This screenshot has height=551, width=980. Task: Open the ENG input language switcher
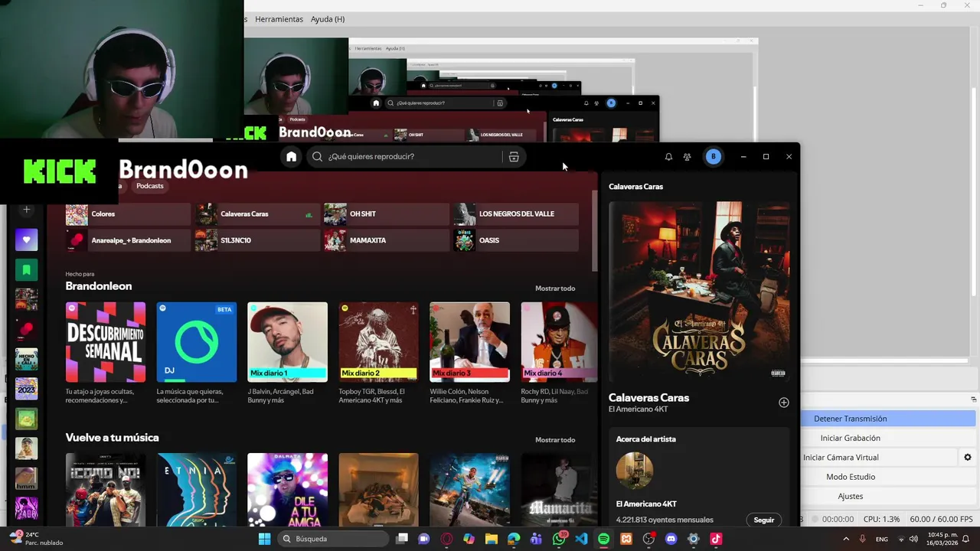pyautogui.click(x=882, y=539)
